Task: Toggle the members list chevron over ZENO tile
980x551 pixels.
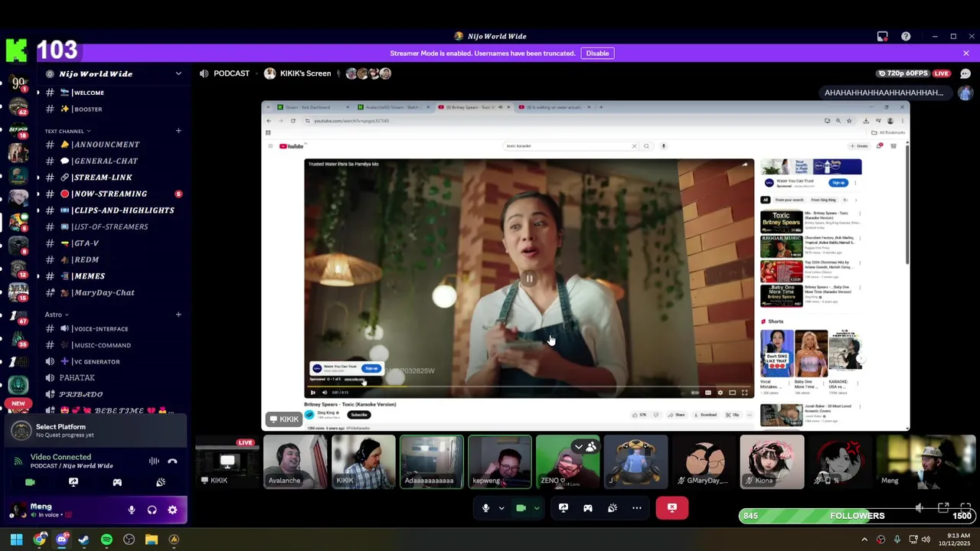Action: click(579, 446)
